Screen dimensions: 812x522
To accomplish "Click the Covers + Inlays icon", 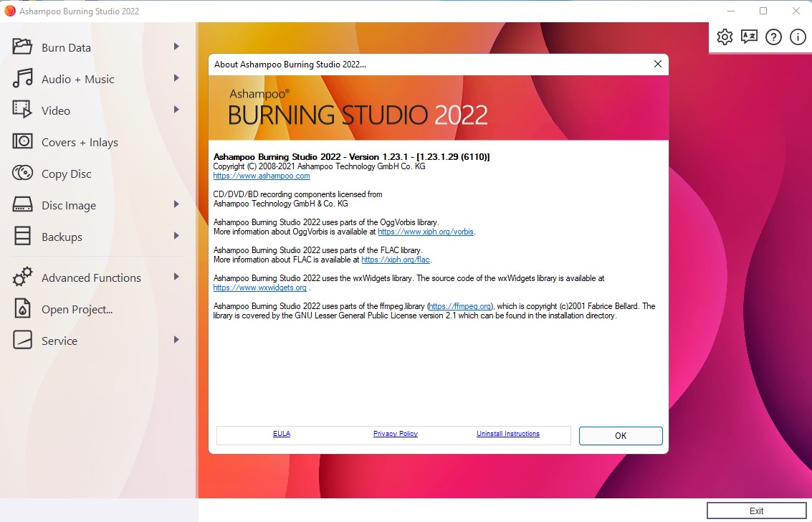I will coord(22,141).
